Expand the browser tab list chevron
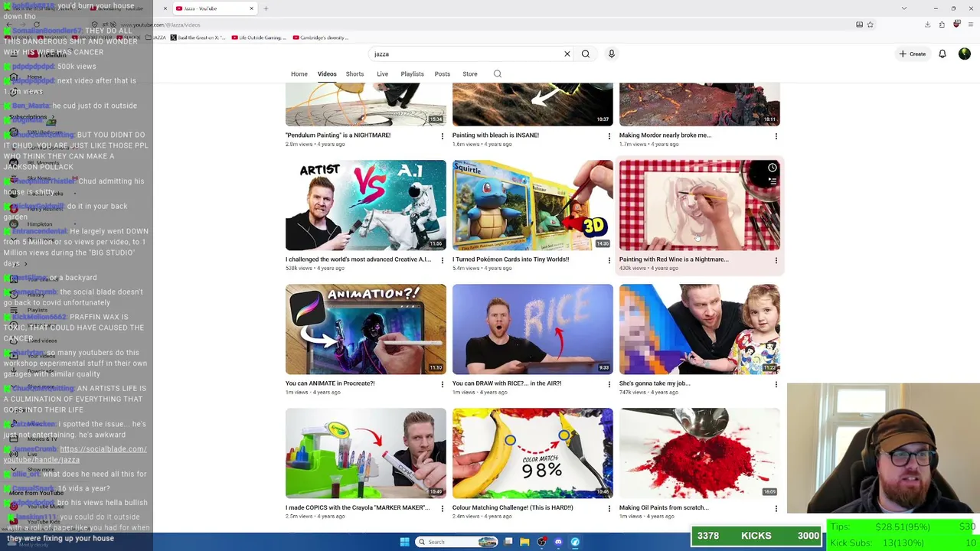This screenshot has height=551, width=980. click(x=904, y=8)
